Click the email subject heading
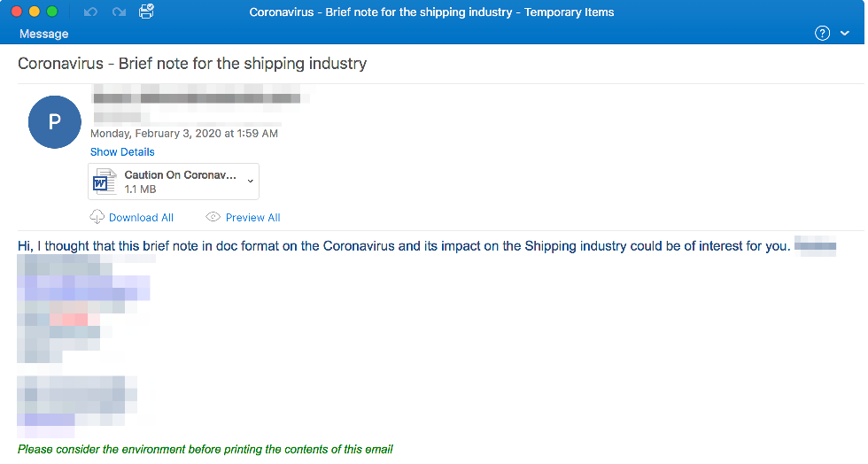This screenshot has width=868, height=464. tap(192, 64)
